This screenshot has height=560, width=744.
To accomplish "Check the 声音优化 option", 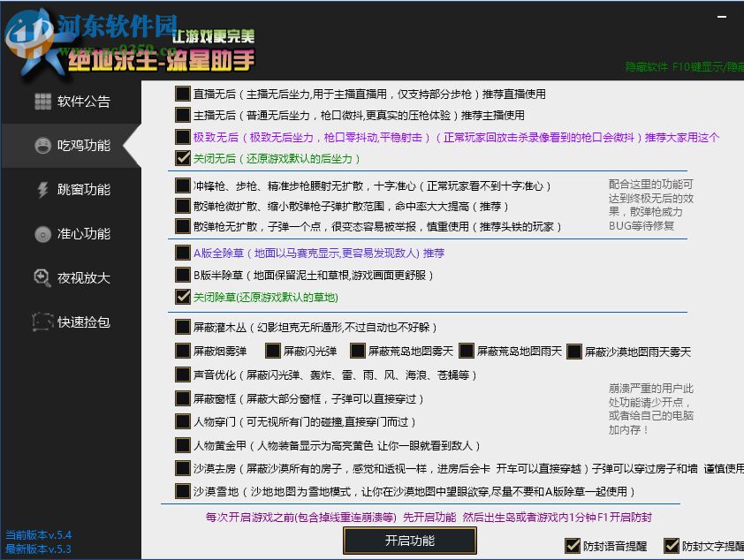I will click(x=182, y=375).
